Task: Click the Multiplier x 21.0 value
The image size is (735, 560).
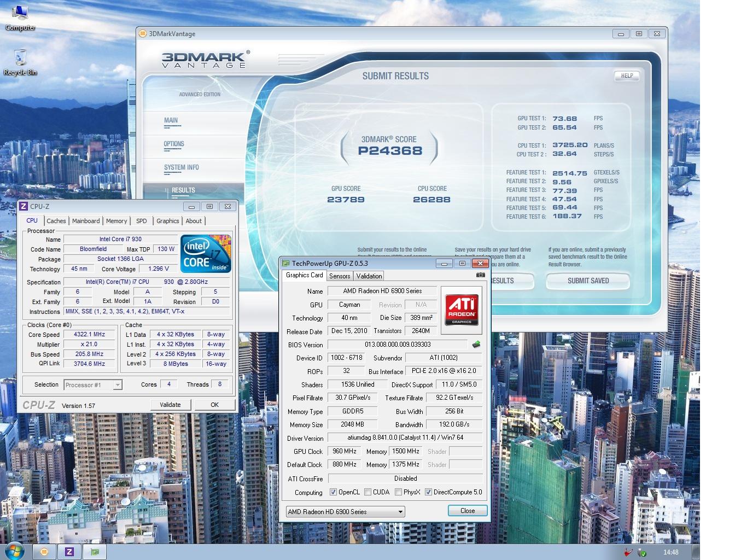Action: [89, 344]
